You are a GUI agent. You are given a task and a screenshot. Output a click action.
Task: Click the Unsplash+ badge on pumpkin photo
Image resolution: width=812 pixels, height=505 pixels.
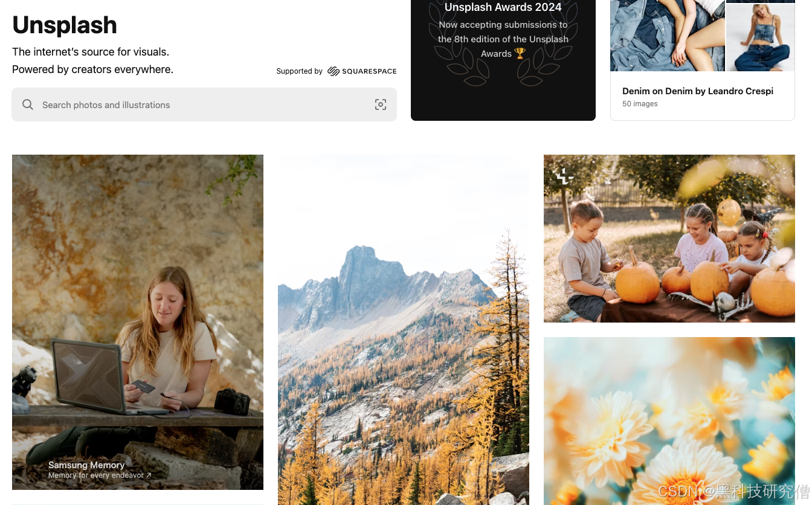tap(565, 176)
